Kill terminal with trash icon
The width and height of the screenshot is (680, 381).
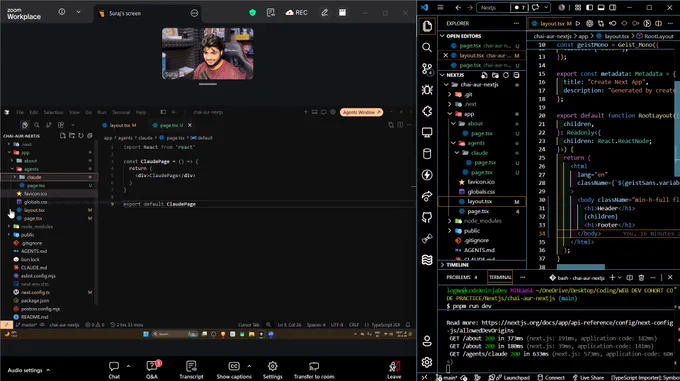[x=641, y=277]
